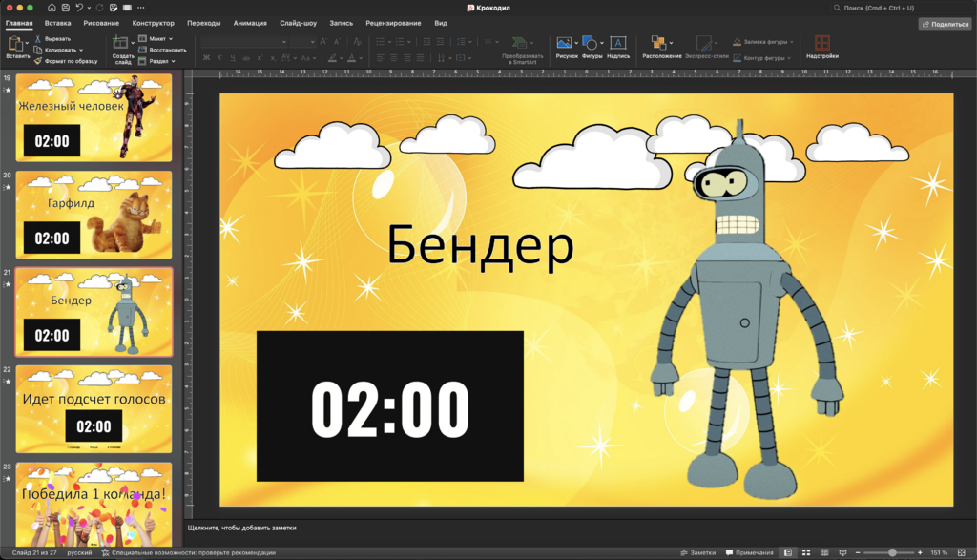This screenshot has width=977, height=560.
Task: Open the Home icon in title bar
Action: (x=52, y=8)
